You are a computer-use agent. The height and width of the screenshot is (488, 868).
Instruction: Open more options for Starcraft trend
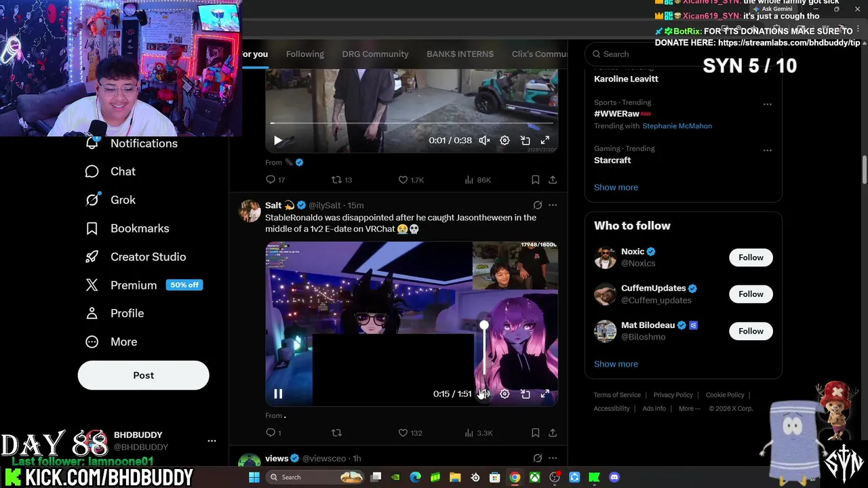(767, 150)
